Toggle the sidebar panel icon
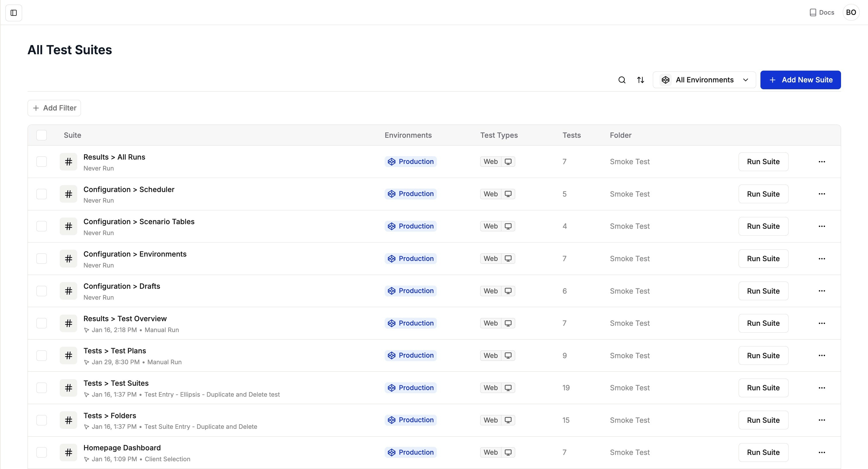The image size is (868, 469). click(x=14, y=13)
